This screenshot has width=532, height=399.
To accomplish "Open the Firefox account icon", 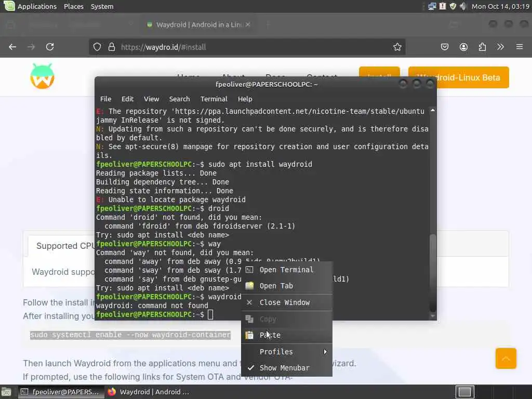I will pyautogui.click(x=463, y=47).
